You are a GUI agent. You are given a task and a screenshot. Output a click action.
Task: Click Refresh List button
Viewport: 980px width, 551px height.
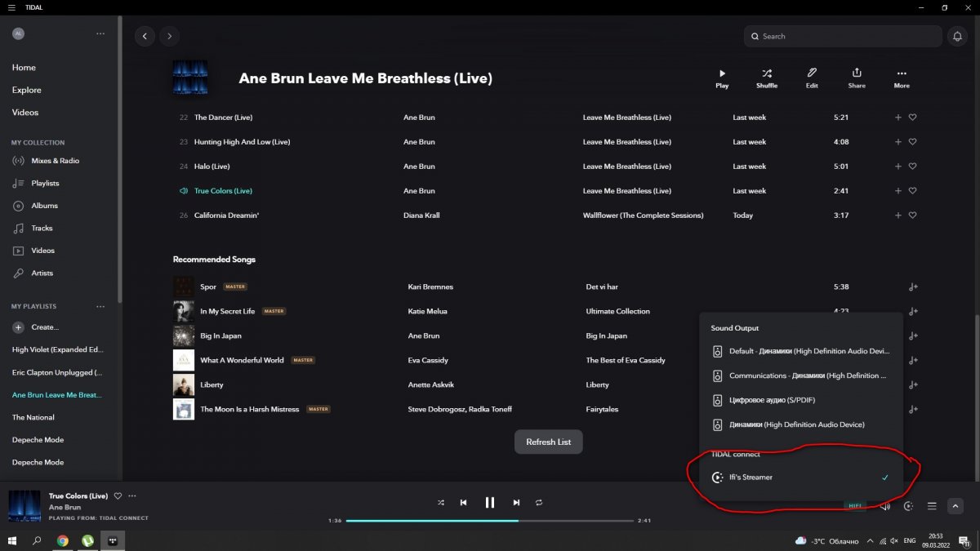tap(549, 442)
